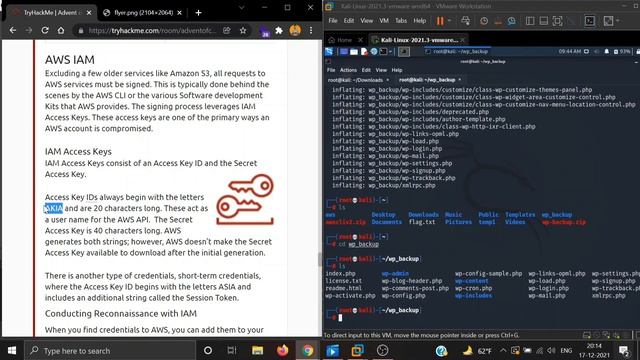Image resolution: width=640 pixels, height=360 pixels.
Task: Open a new Chrome tab
Action: [198, 13]
